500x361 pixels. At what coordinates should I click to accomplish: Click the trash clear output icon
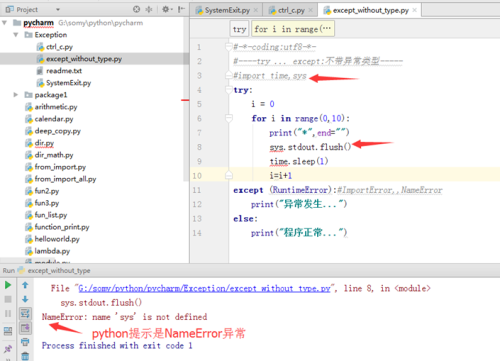pos(25,356)
